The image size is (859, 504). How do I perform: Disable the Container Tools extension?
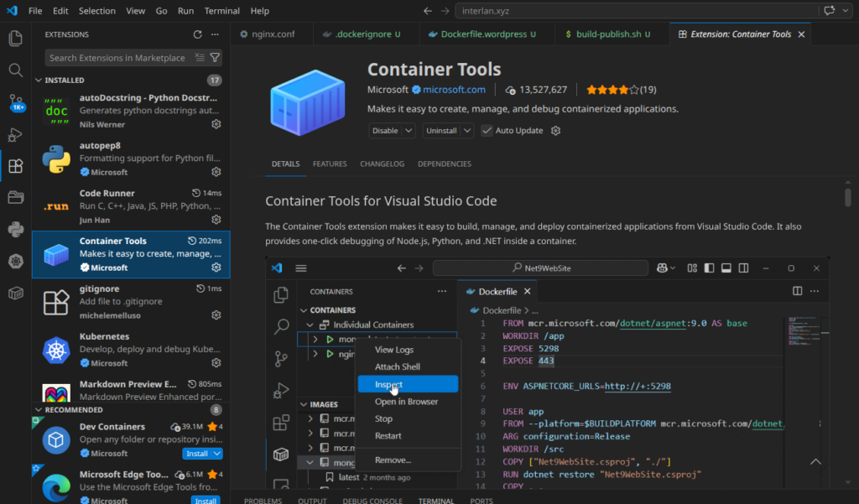coord(386,130)
